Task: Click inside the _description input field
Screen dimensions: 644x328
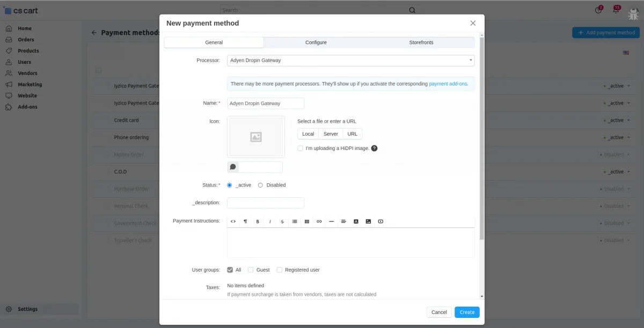Action: tap(265, 203)
